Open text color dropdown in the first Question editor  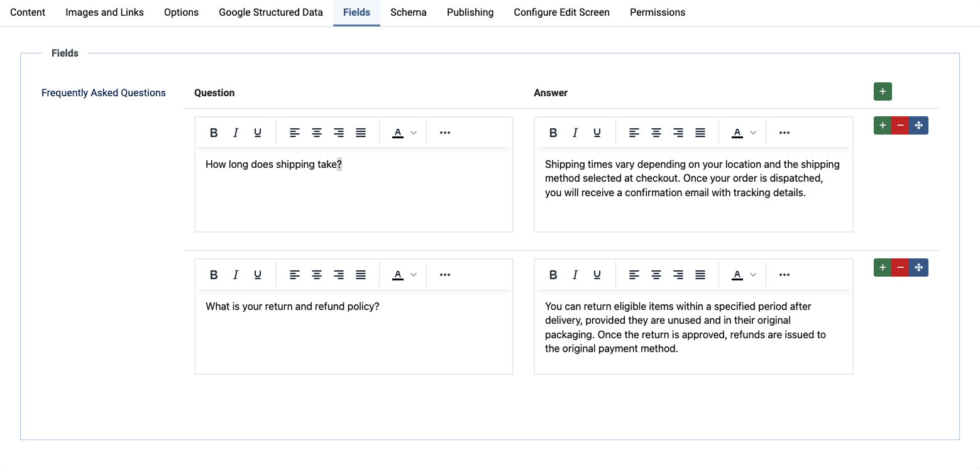click(x=414, y=133)
